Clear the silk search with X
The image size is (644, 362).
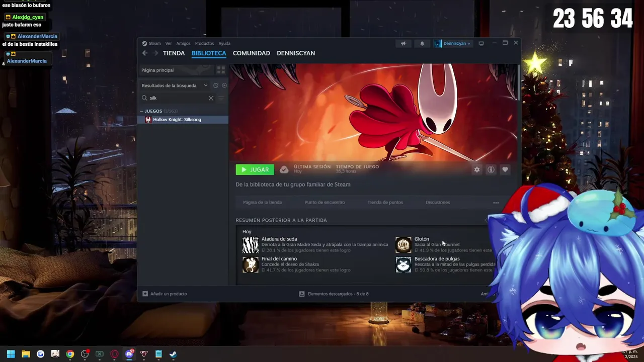click(211, 98)
